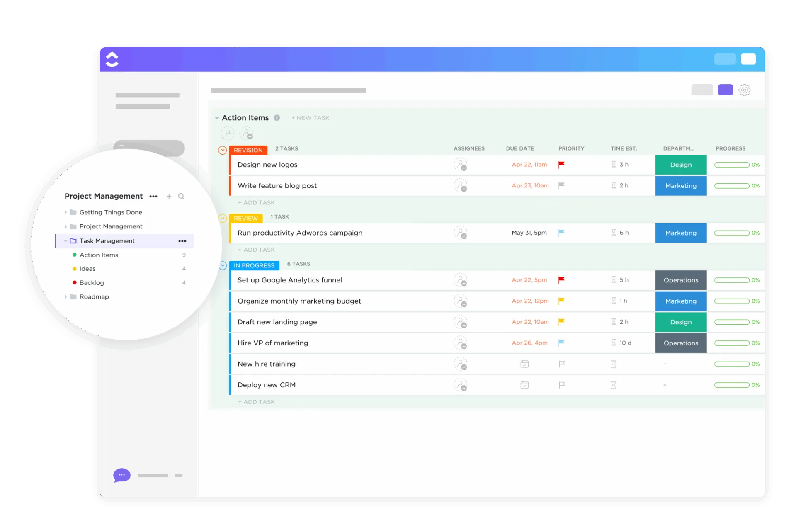Click plus icon next to Project Management
The height and width of the screenshot is (532, 796).
(x=169, y=197)
